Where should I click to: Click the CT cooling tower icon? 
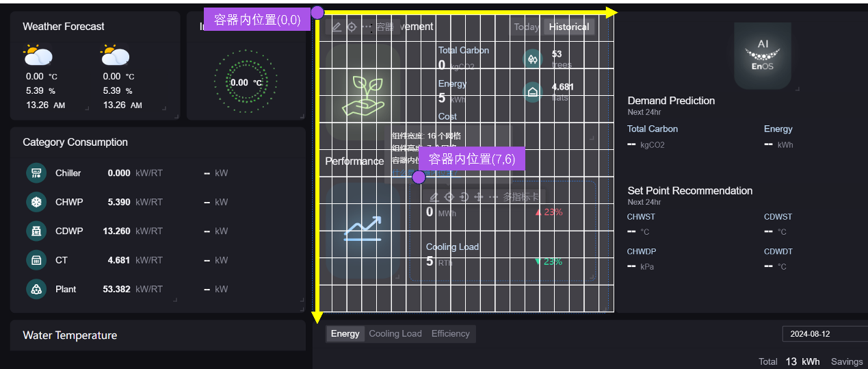coord(36,260)
